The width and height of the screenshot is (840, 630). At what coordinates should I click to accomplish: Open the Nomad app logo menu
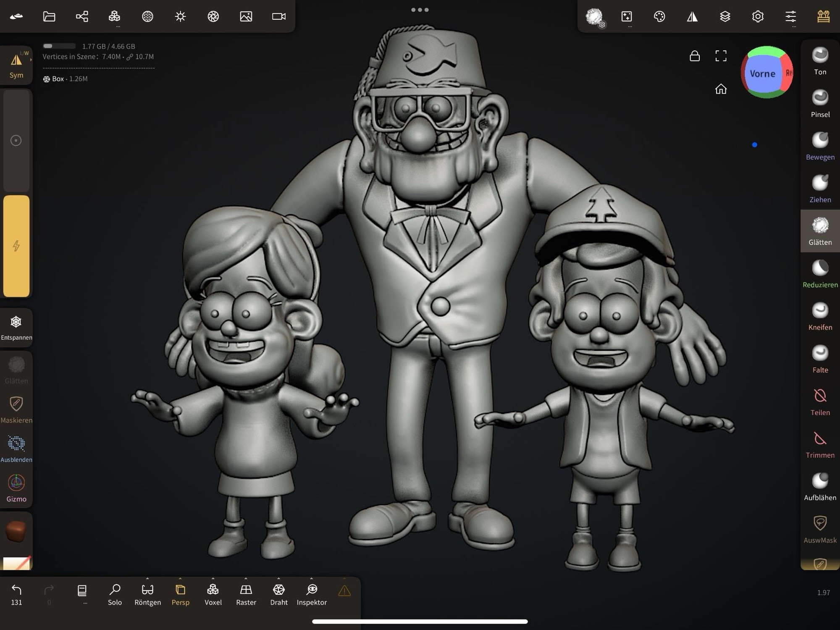tap(16, 16)
